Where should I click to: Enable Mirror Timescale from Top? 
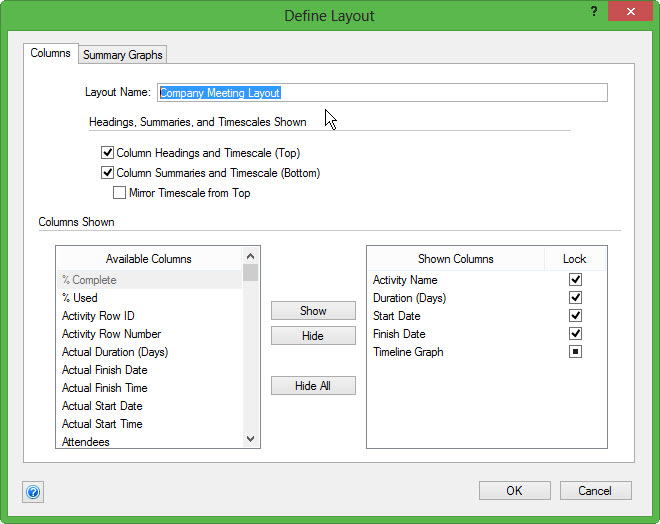coord(120,193)
